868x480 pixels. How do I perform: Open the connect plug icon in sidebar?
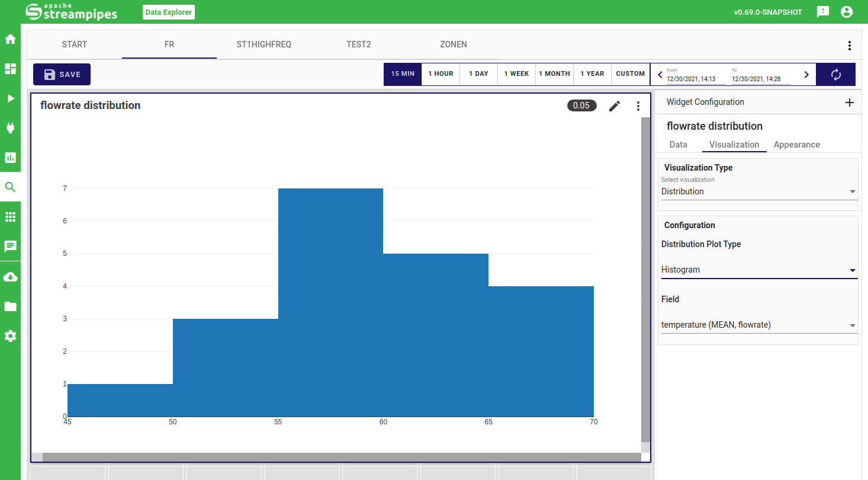tap(10, 128)
